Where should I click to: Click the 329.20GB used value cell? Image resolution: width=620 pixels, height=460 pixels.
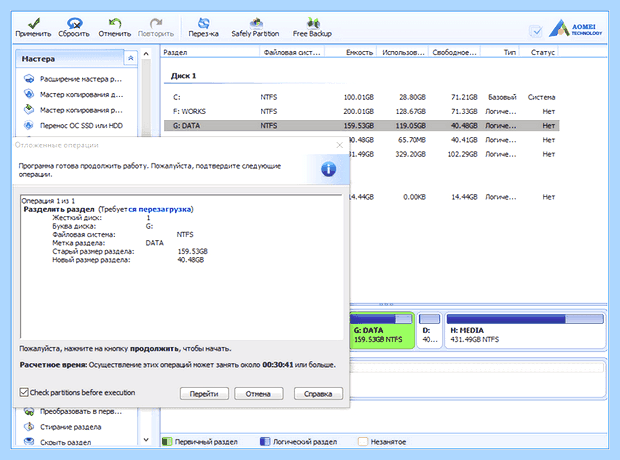410,154
